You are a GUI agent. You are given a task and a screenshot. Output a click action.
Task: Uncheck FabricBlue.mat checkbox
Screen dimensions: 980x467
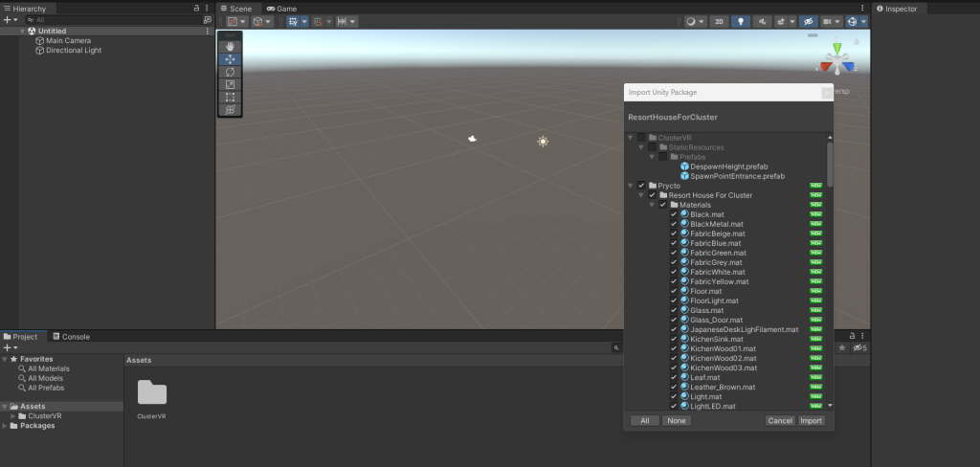click(673, 243)
